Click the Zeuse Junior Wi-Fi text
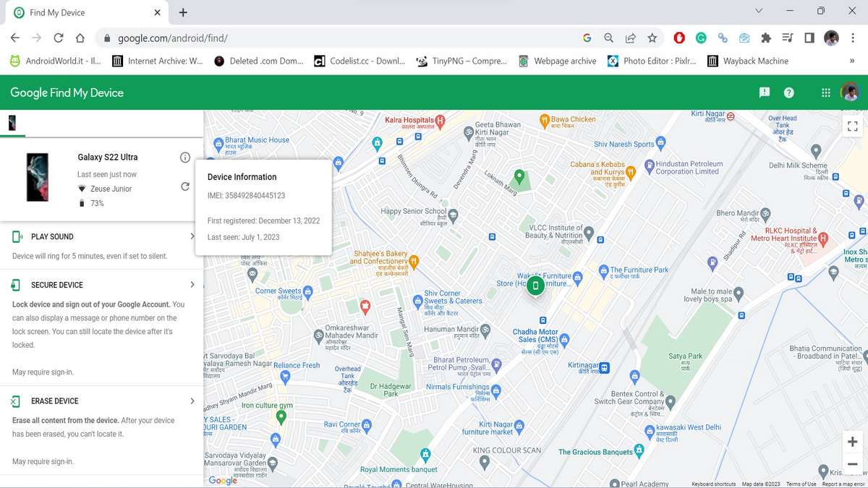The image size is (868, 488). 111,189
